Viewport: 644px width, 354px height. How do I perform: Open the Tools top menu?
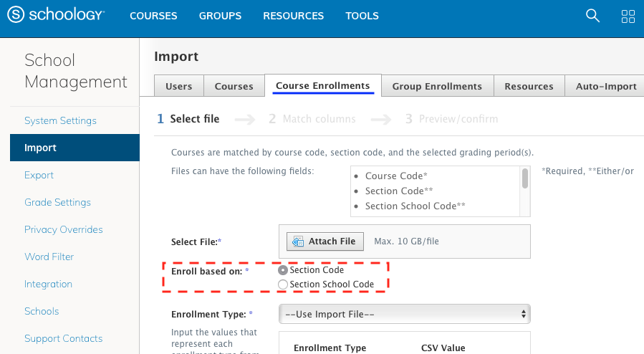[x=362, y=16]
